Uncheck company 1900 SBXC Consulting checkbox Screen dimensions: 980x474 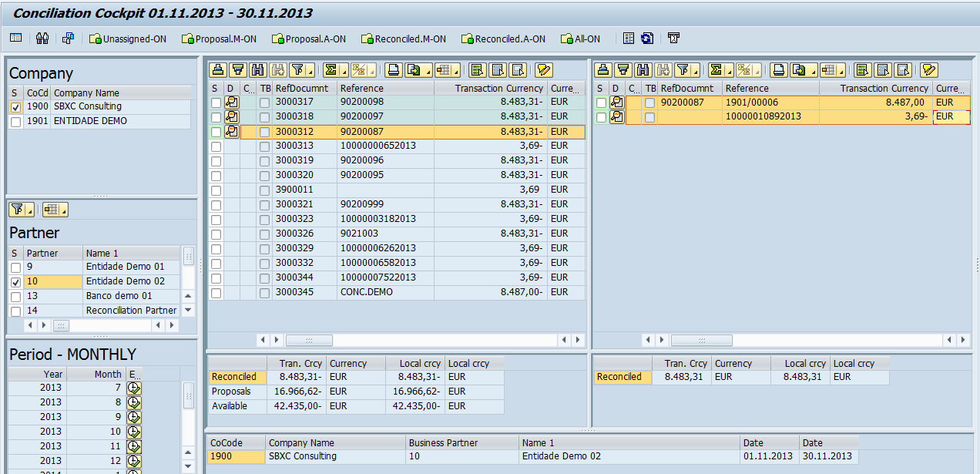[x=15, y=107]
